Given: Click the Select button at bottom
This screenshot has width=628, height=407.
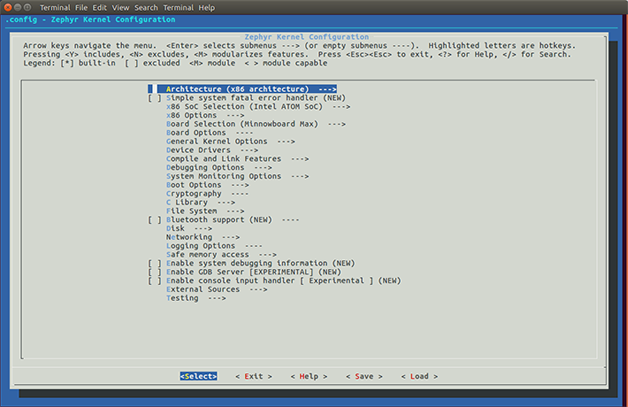Looking at the screenshot, I should point(198,376).
